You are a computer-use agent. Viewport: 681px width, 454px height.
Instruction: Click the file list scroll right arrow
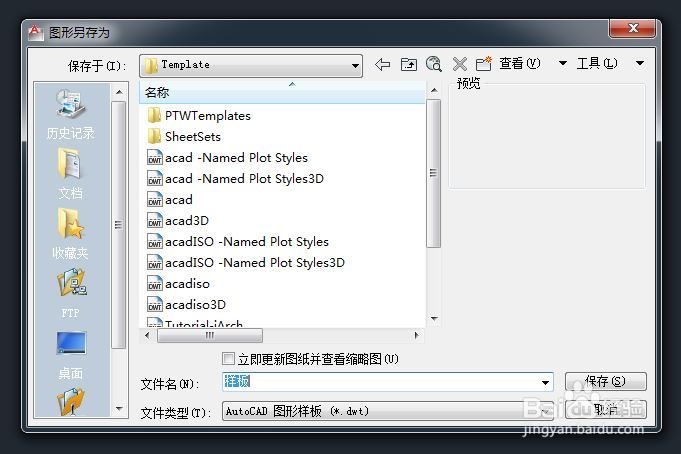(x=417, y=335)
